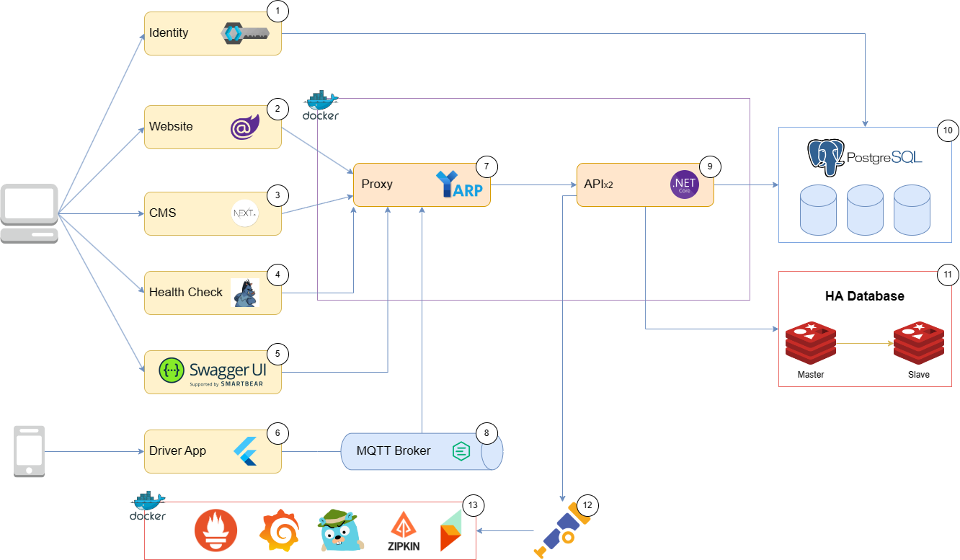Select the "ZIPKIN" text under the logo
The height and width of the screenshot is (560, 960).
point(403,546)
